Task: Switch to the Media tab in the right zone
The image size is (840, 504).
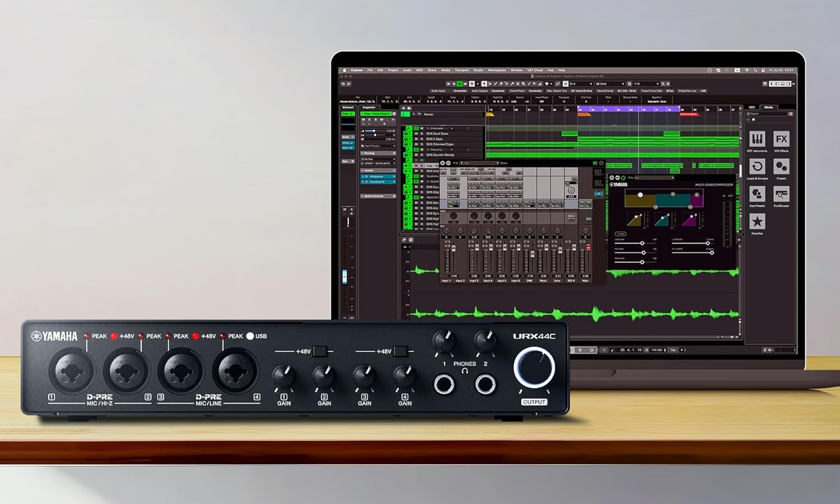Action: click(x=768, y=108)
